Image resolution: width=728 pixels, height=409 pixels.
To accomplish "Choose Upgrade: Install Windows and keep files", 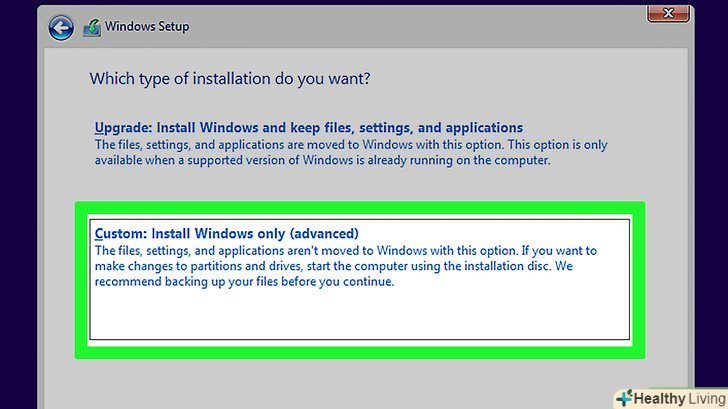I will 308,128.
